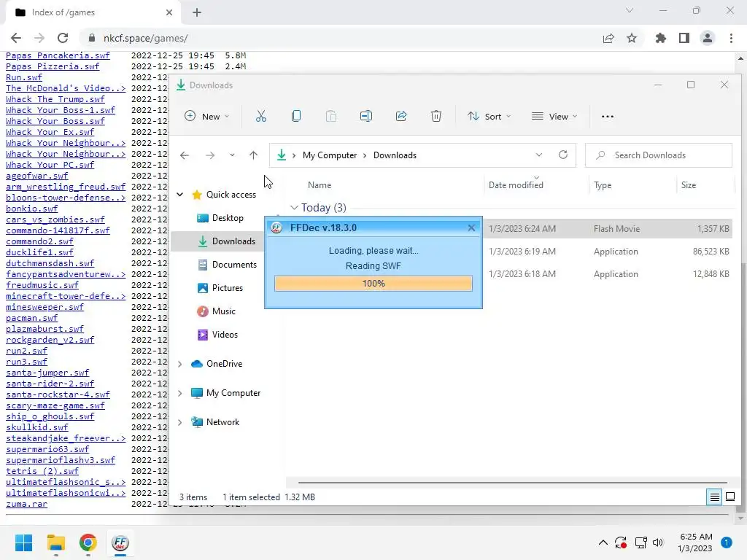Sort by the Date modified column header
The image size is (747, 560).
(x=516, y=185)
